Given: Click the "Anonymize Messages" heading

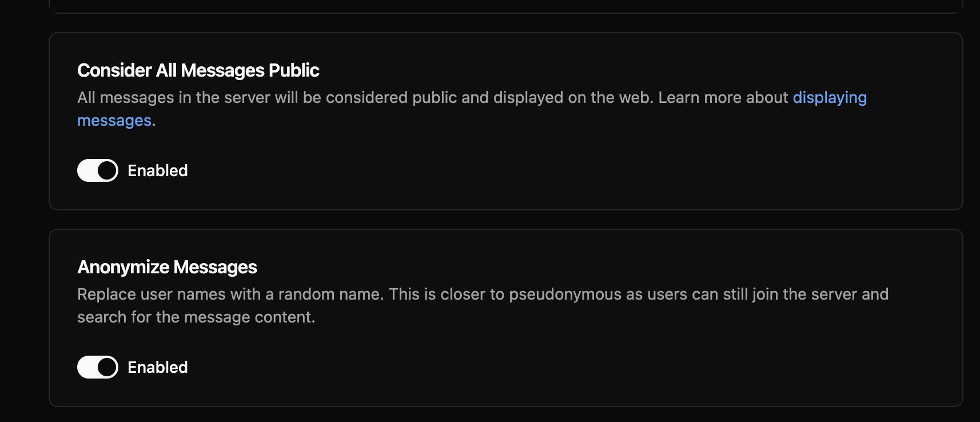Looking at the screenshot, I should pyautogui.click(x=167, y=267).
